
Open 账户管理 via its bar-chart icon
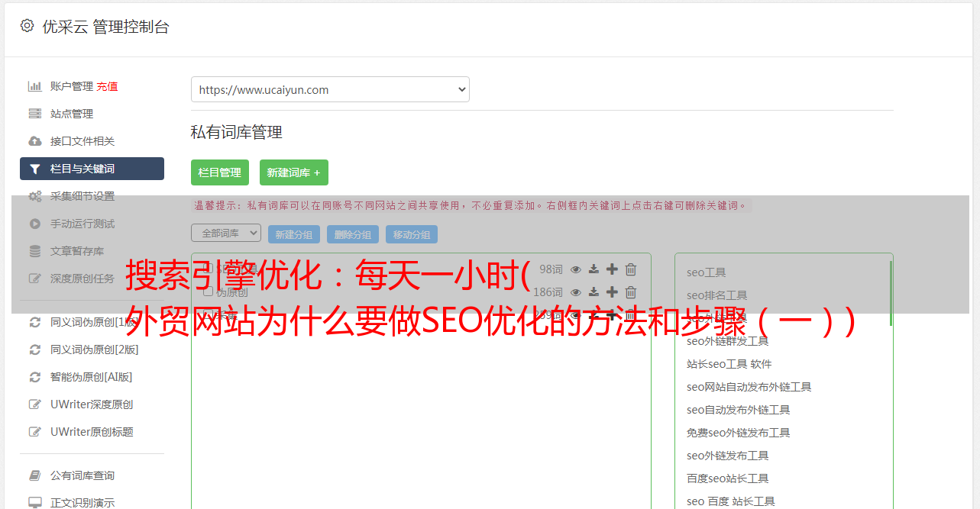click(x=35, y=86)
